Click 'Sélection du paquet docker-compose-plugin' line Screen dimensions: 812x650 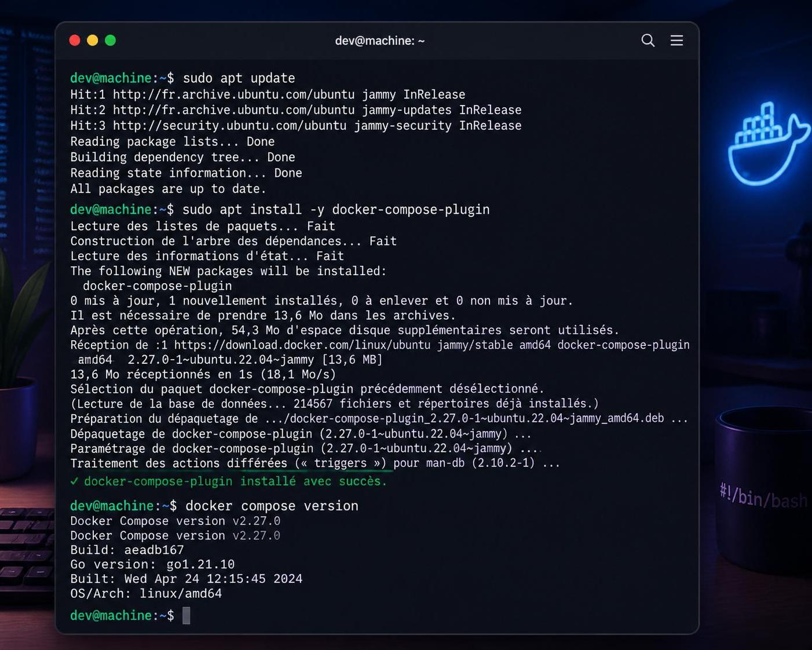click(x=308, y=389)
